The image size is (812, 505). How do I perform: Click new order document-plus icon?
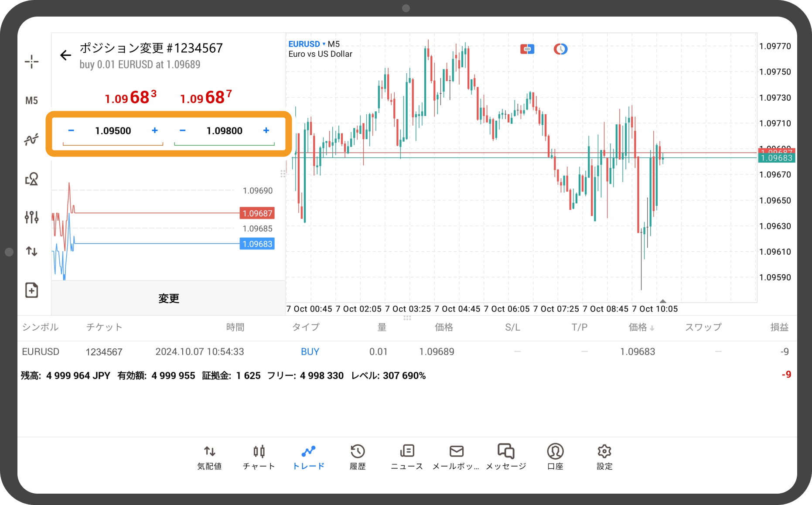click(x=31, y=290)
